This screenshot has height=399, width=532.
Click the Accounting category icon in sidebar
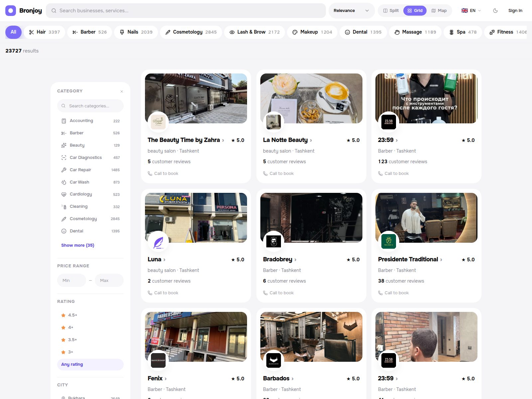[64, 121]
